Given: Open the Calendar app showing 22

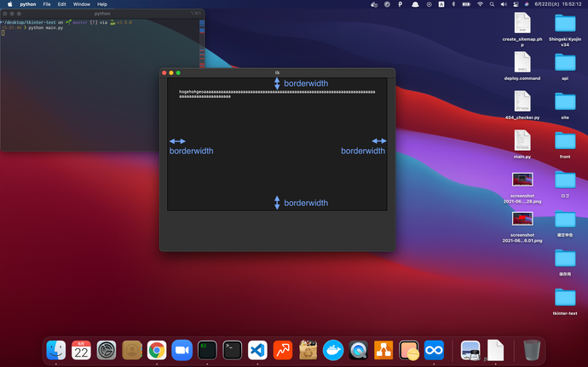Looking at the screenshot, I should (81, 350).
